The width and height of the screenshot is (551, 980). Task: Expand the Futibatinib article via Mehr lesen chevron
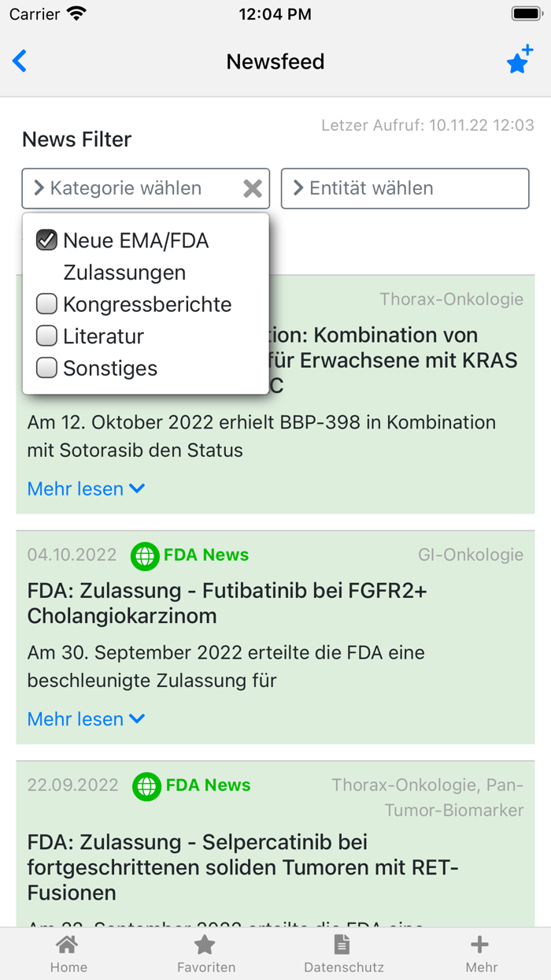[87, 718]
